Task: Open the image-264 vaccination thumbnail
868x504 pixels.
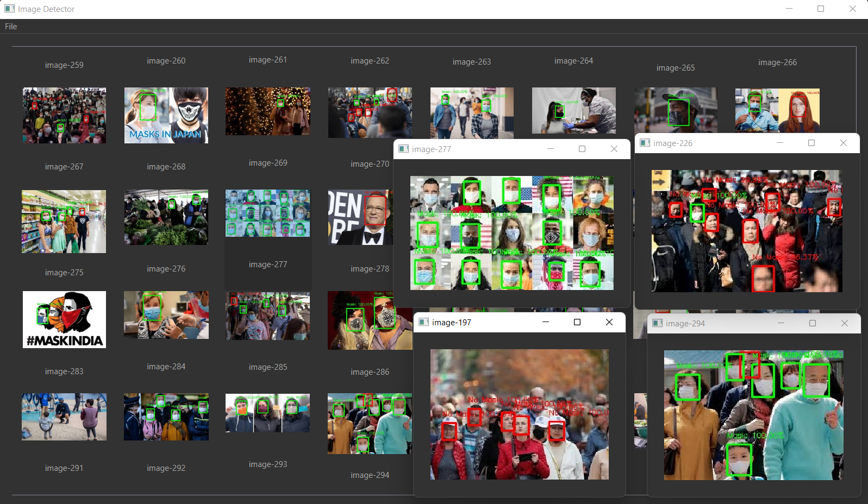Action: [574, 110]
